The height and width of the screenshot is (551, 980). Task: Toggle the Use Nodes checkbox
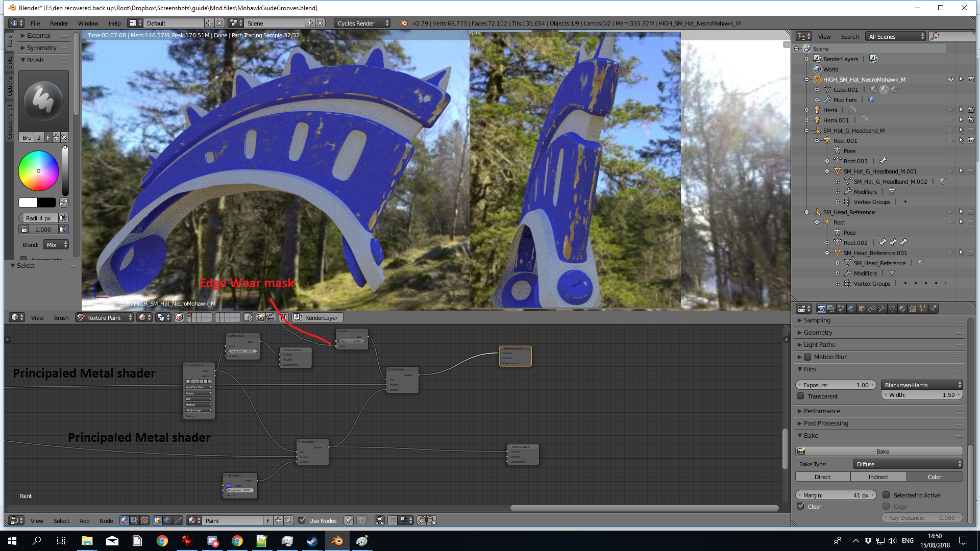(x=302, y=520)
